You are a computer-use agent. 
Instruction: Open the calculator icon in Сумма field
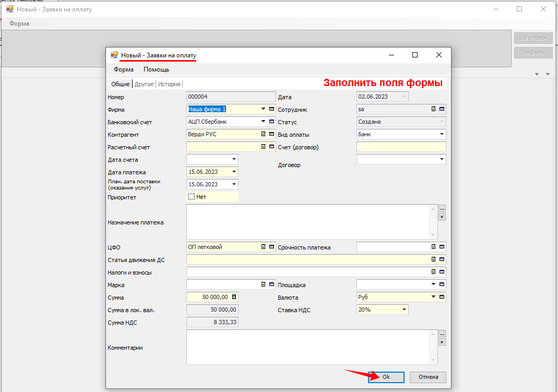[x=234, y=297]
